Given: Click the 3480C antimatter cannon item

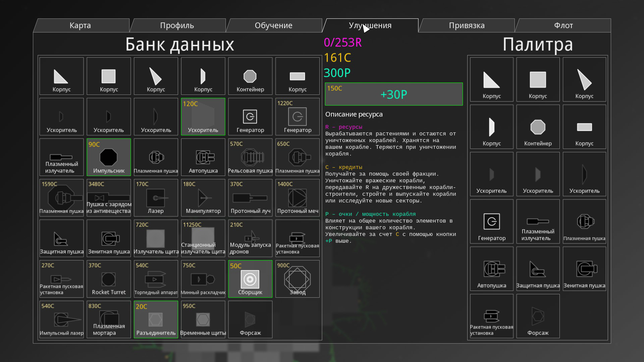Looking at the screenshot, I should tap(108, 198).
